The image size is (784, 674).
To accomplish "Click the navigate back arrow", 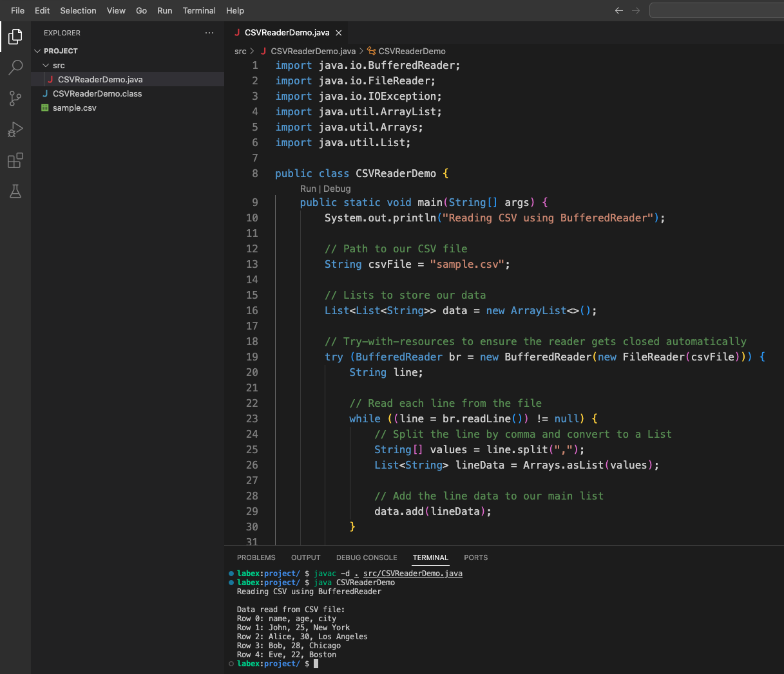I will pyautogui.click(x=619, y=10).
